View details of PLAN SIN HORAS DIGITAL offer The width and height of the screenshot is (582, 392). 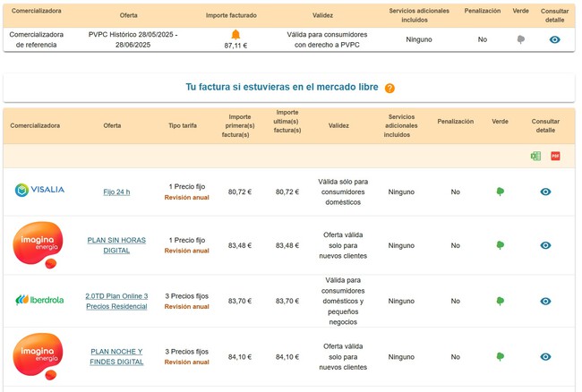[545, 245]
